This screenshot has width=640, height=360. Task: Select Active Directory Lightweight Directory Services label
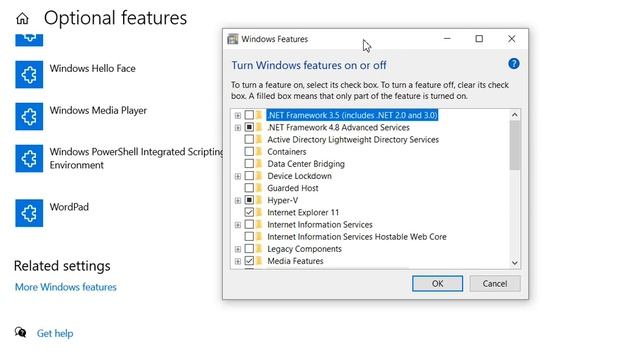tap(353, 140)
